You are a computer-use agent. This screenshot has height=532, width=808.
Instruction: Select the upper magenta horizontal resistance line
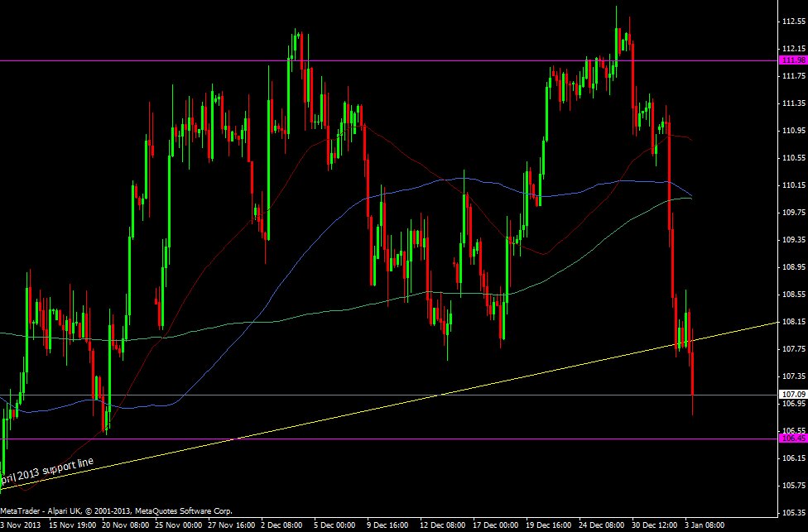[414, 60]
